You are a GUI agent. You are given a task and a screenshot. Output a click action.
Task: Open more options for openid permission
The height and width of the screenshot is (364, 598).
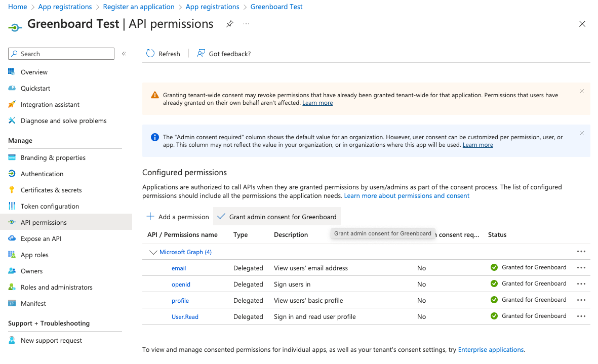[581, 284]
